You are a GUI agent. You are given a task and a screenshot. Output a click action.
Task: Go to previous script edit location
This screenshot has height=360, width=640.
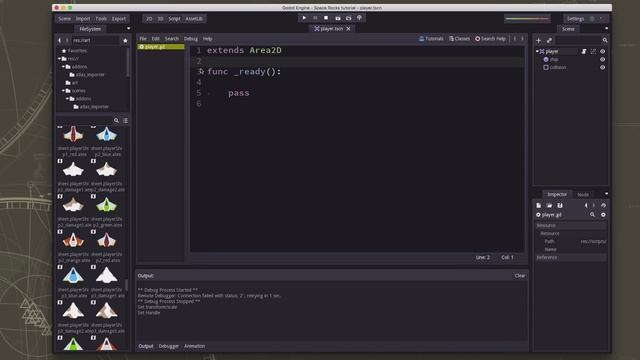coord(515,38)
